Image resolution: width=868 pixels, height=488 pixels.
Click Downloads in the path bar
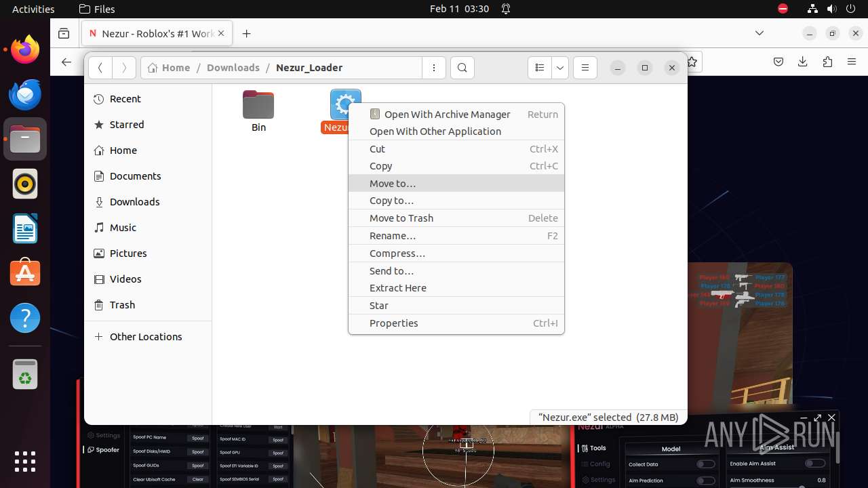[x=233, y=68]
